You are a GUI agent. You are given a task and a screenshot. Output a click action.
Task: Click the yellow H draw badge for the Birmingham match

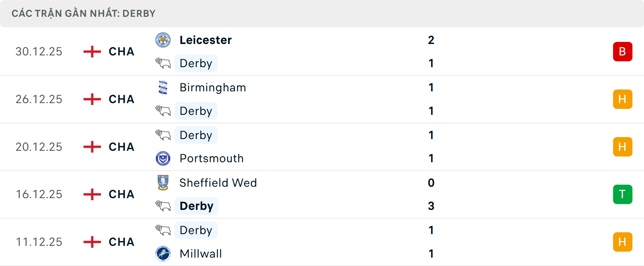point(623,99)
